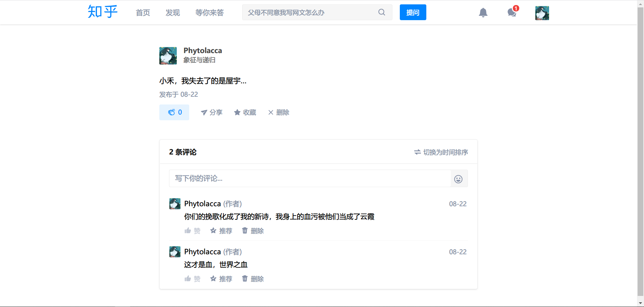Like the first comment with 赞
Image resolution: width=644 pixels, height=307 pixels.
point(192,231)
